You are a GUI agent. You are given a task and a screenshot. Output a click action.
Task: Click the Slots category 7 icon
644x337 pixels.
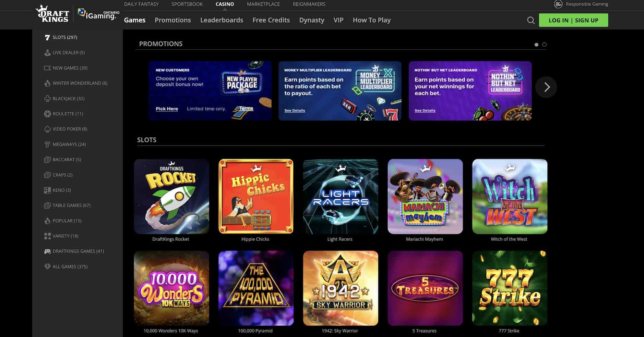pyautogui.click(x=47, y=37)
